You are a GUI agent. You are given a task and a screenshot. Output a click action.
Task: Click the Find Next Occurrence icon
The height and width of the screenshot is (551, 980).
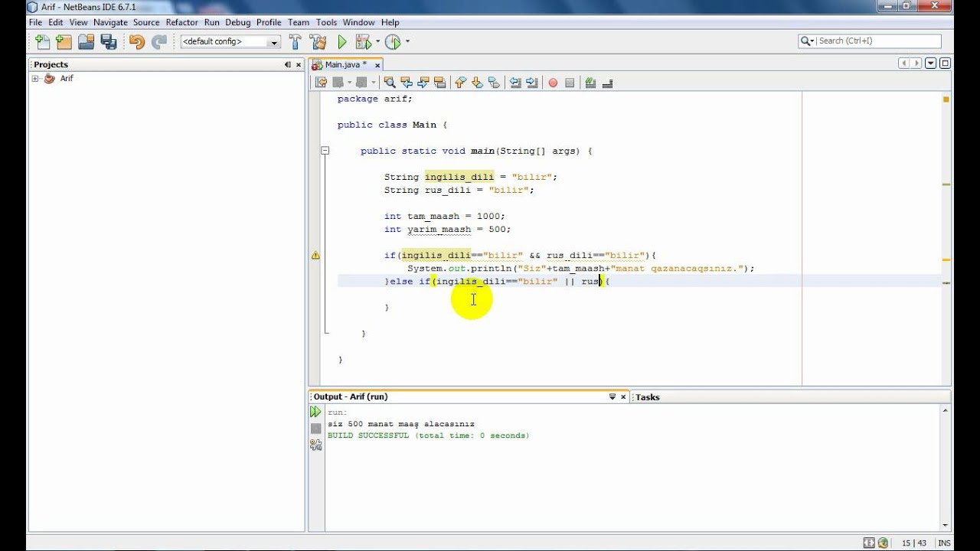[423, 83]
